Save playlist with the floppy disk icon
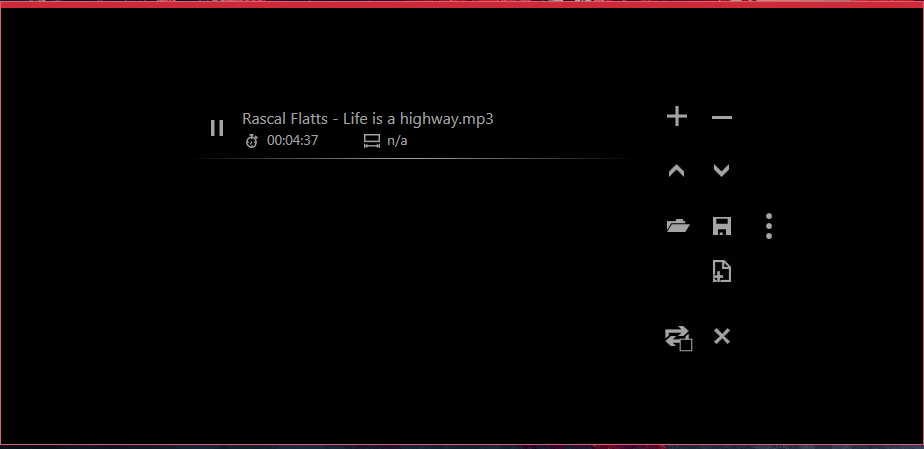924x449 pixels. [722, 226]
